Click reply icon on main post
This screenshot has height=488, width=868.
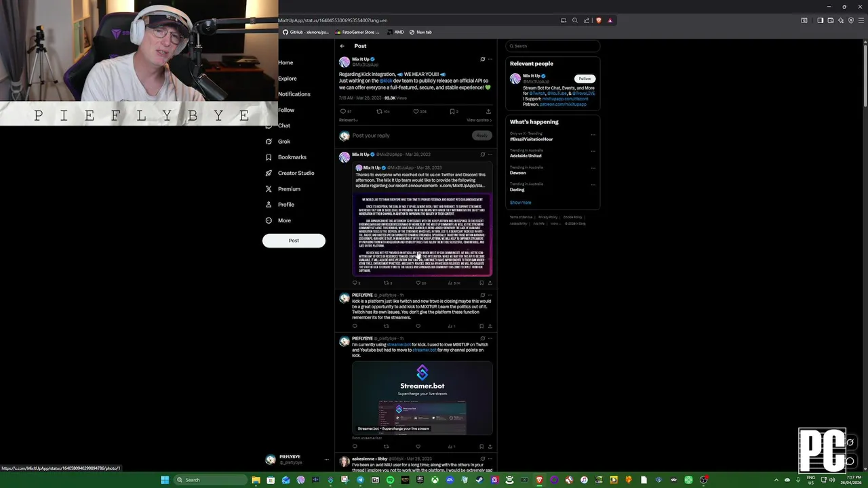click(x=343, y=111)
